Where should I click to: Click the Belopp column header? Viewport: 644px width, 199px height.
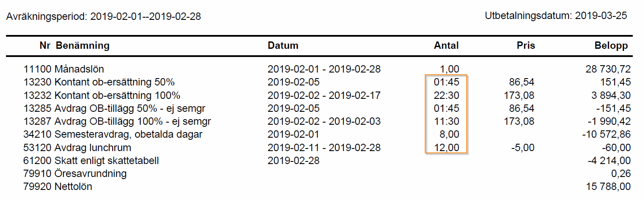tap(611, 46)
